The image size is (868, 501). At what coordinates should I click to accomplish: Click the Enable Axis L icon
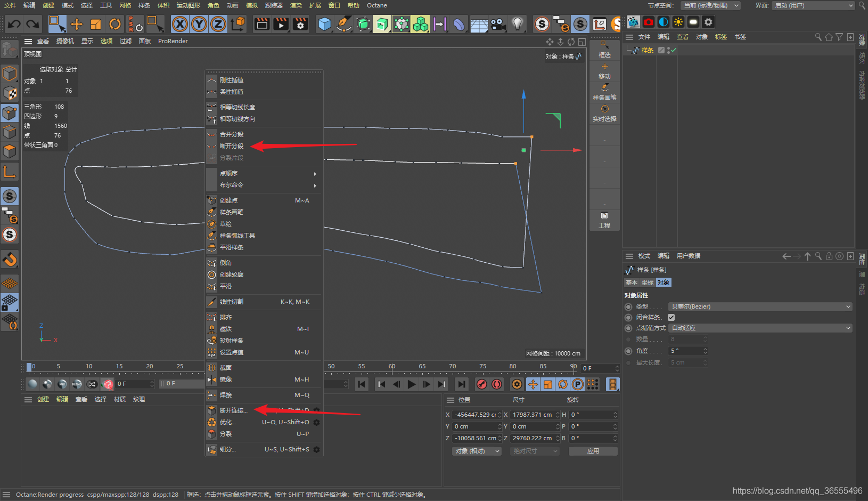(10, 172)
